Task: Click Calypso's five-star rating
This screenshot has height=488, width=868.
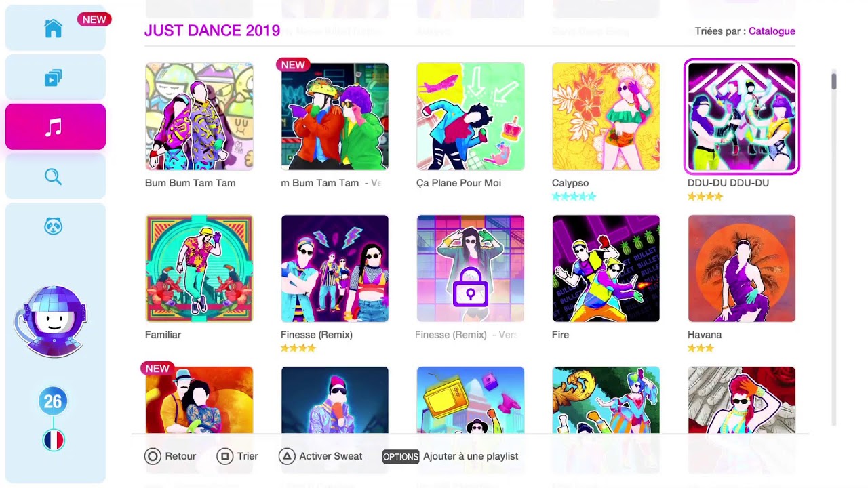Action: [x=574, y=197]
